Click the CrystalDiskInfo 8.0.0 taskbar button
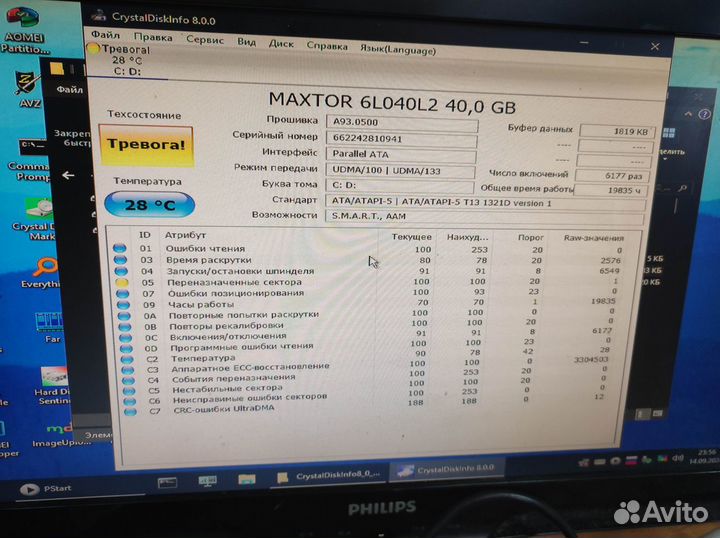 click(x=447, y=469)
